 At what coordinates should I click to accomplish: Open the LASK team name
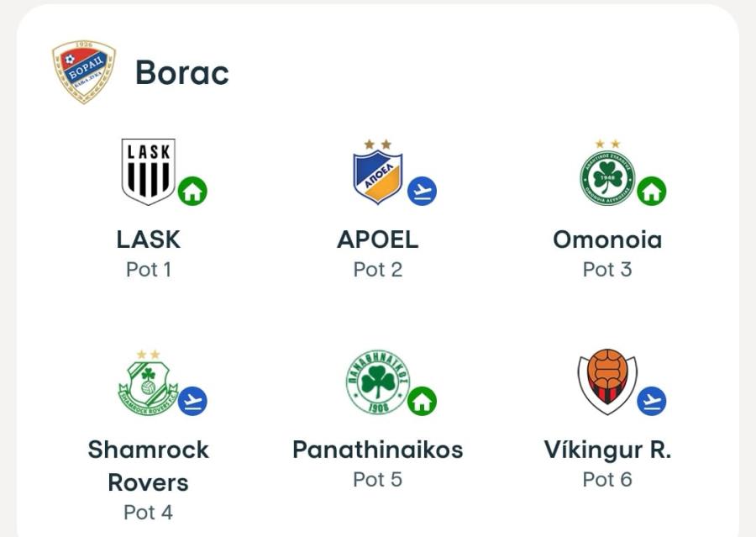(x=149, y=240)
